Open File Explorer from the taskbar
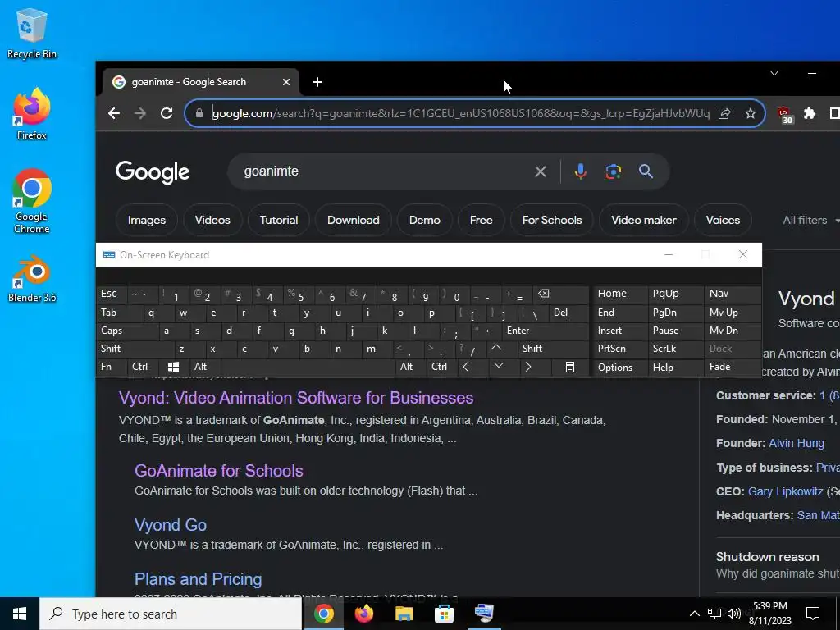840x630 pixels. click(x=404, y=614)
